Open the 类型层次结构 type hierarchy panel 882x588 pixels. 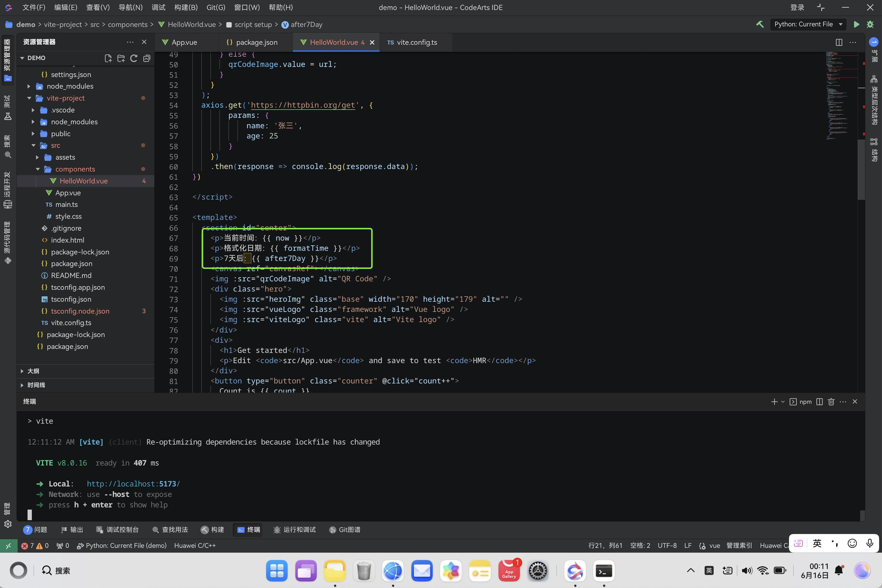click(874, 100)
